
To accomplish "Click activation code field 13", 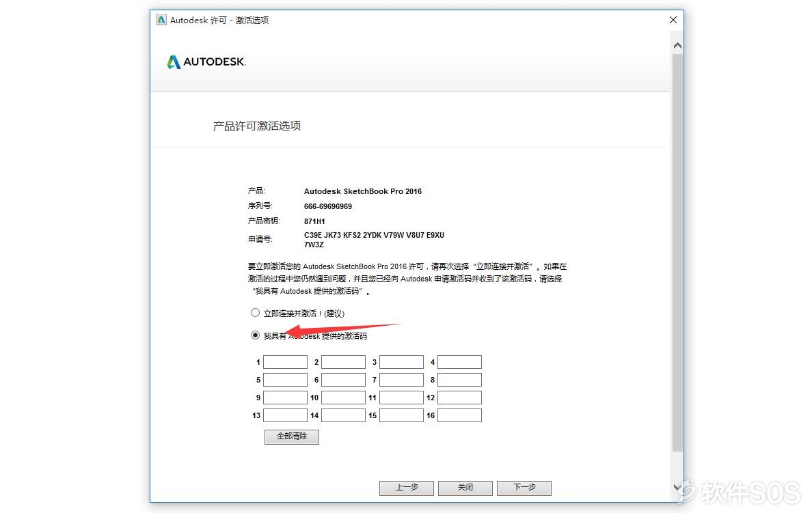I will coord(285,415).
